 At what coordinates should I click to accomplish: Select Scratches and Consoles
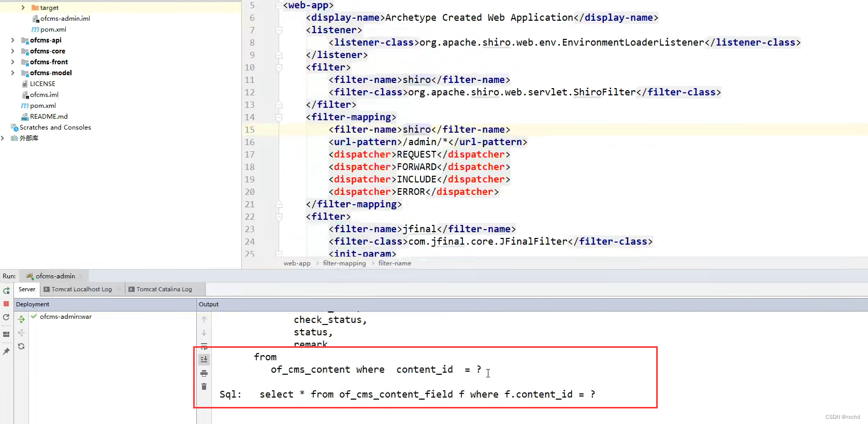point(55,128)
